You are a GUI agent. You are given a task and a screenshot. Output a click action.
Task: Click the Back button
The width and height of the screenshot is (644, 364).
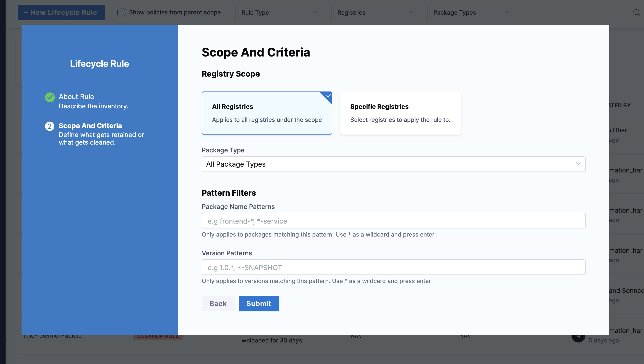click(218, 304)
